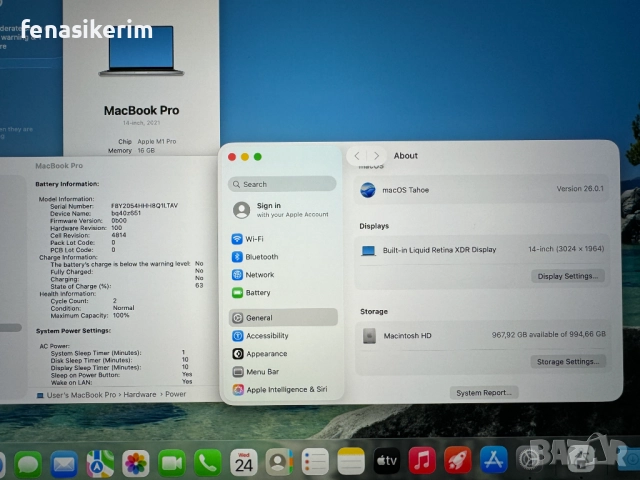Click the Built-in display laptop icon

pyautogui.click(x=368, y=250)
